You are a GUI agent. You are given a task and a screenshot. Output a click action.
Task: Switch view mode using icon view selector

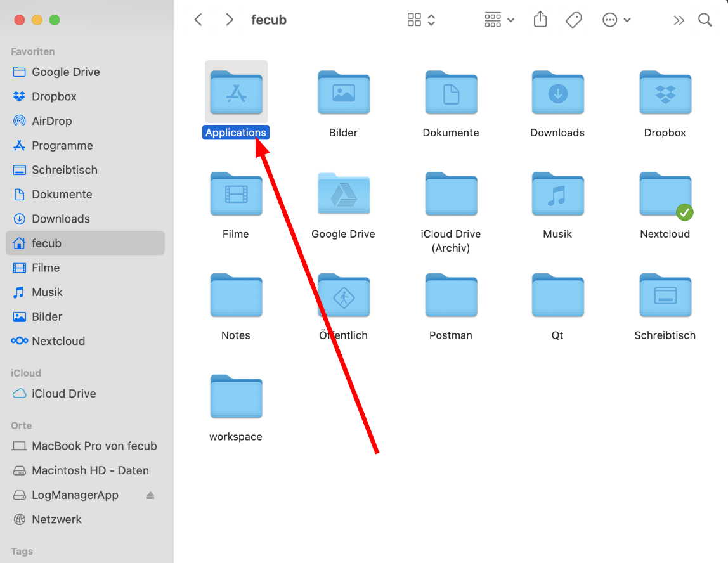click(421, 20)
